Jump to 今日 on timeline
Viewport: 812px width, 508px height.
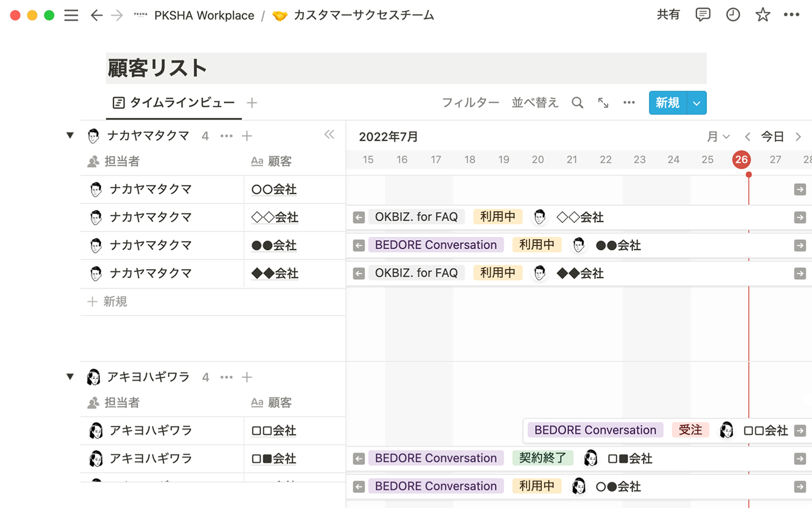pyautogui.click(x=773, y=137)
